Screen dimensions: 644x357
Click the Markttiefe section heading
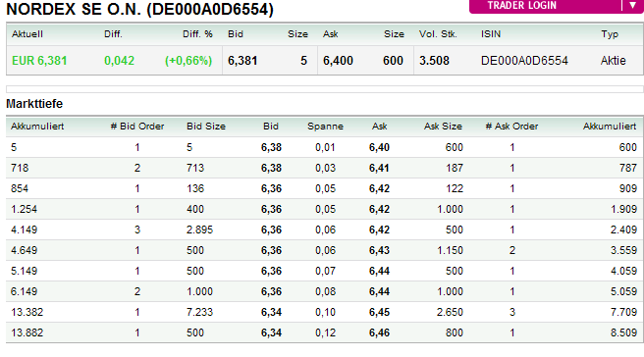click(x=34, y=104)
